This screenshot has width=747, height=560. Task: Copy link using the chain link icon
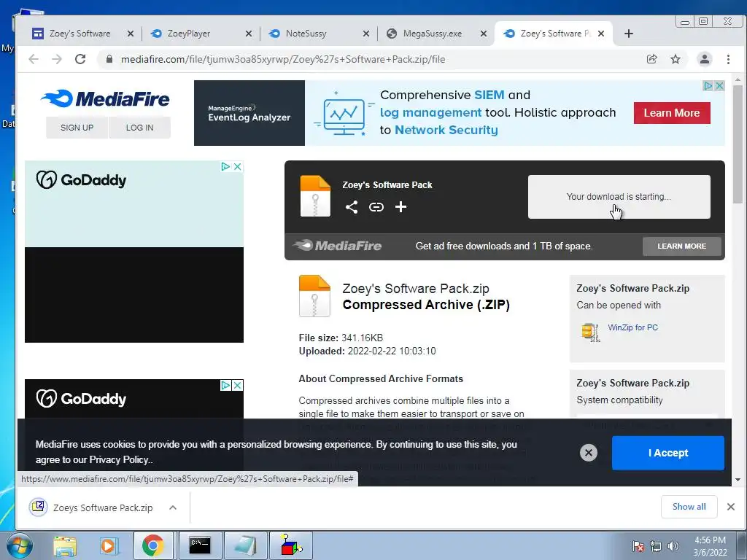(376, 206)
